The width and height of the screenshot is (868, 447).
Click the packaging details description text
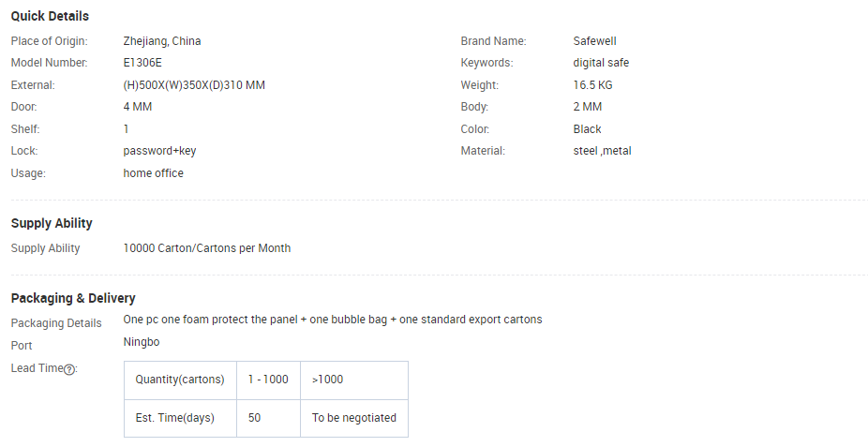click(x=333, y=320)
